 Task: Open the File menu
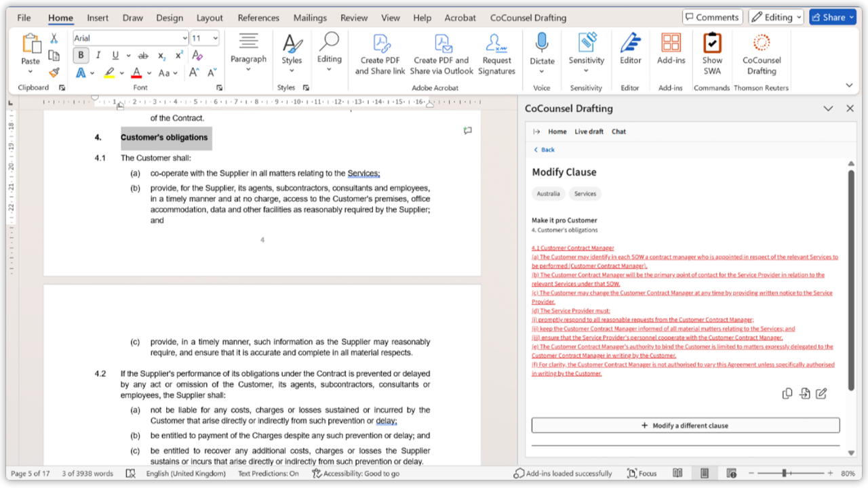(24, 18)
